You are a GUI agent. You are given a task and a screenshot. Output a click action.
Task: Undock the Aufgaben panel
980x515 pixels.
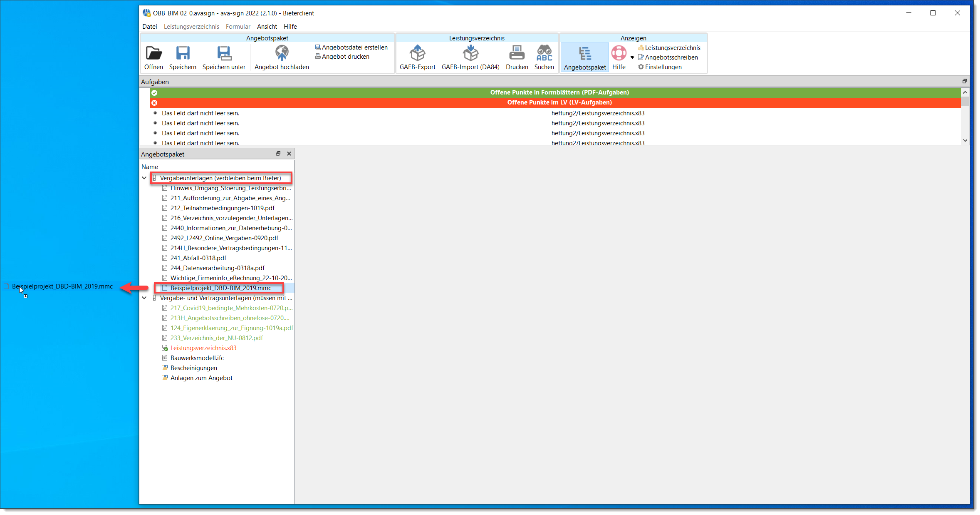point(964,81)
